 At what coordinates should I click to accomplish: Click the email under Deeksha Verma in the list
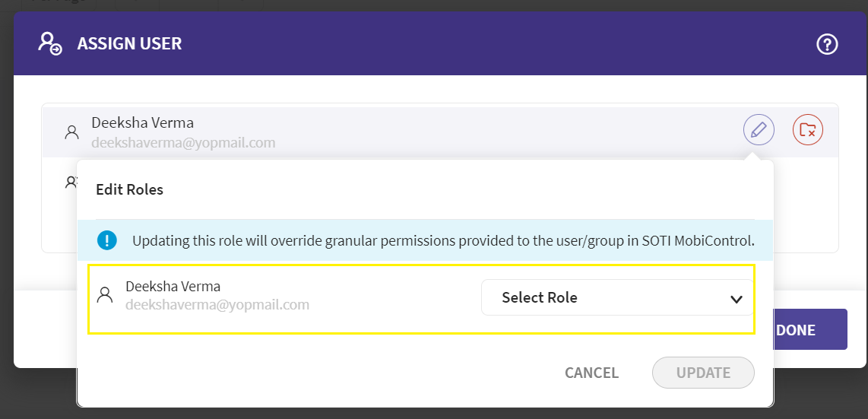coord(183,143)
